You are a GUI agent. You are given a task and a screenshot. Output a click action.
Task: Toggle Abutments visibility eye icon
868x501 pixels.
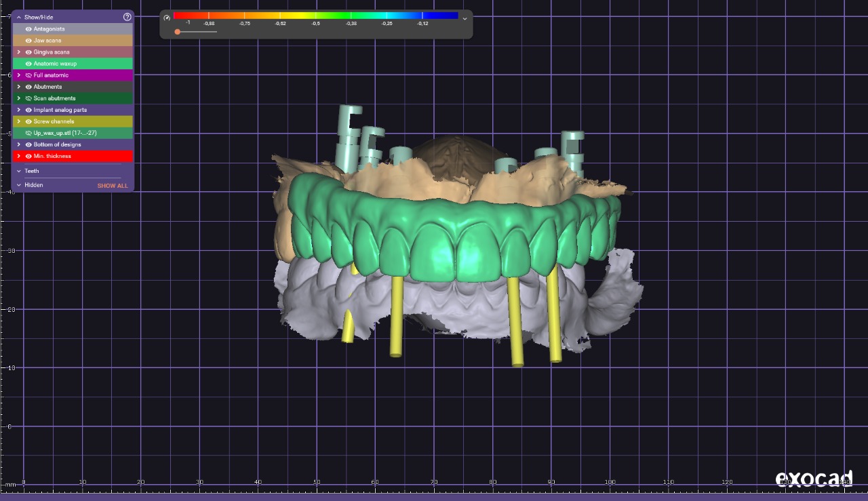click(x=28, y=87)
